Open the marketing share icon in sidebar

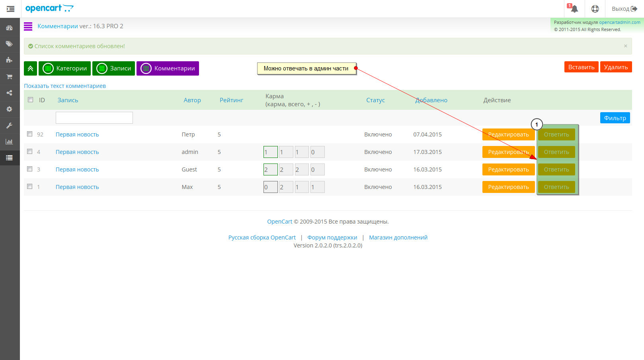9,93
